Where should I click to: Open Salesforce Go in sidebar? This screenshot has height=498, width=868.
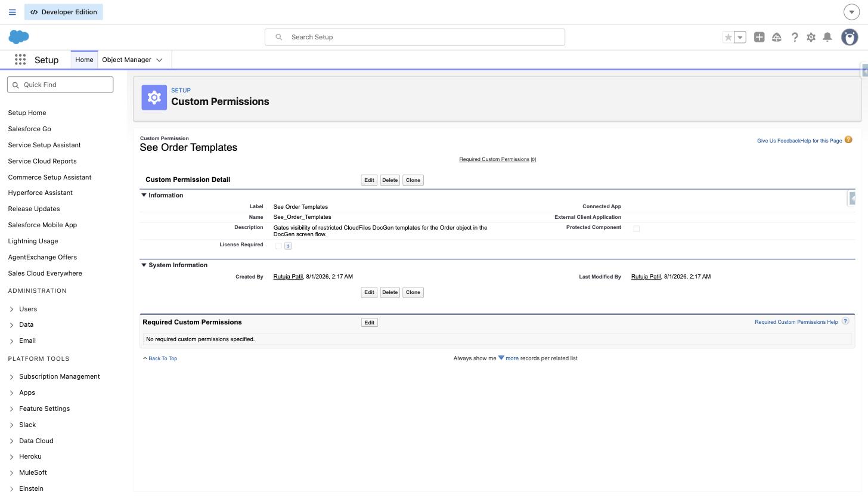[29, 129]
